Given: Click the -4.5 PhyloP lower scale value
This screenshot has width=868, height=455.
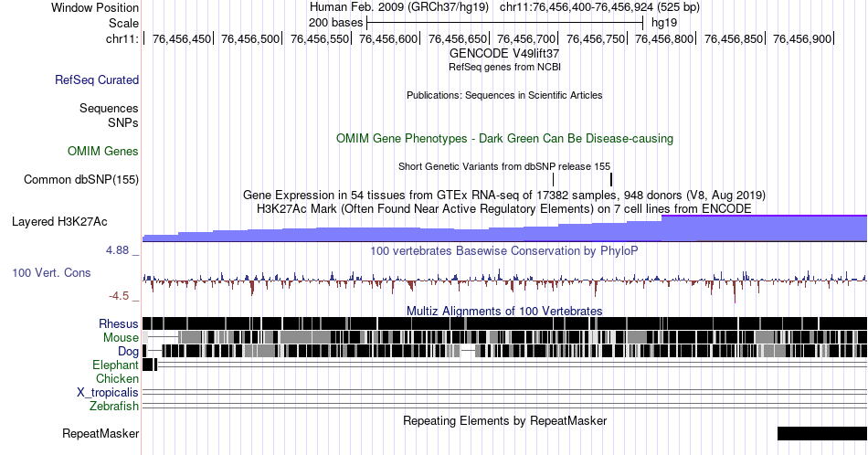Looking at the screenshot, I should [119, 296].
